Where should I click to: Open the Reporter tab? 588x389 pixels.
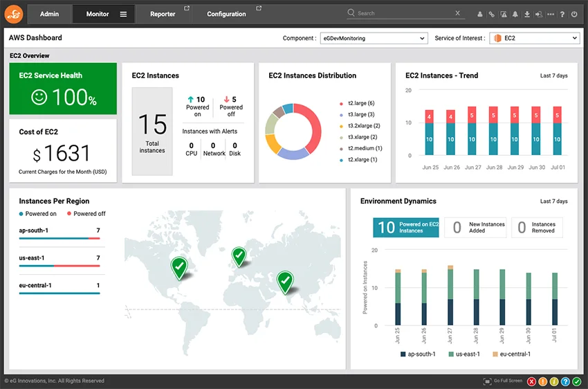[163, 14]
